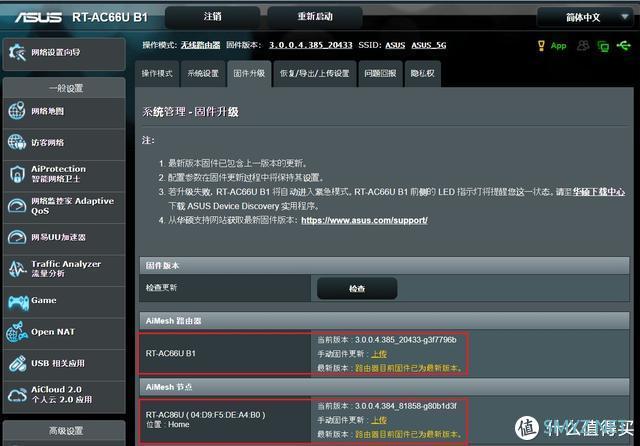Click 上传 link for RT-AC86U node
The width and height of the screenshot is (640, 446).
coord(379,420)
